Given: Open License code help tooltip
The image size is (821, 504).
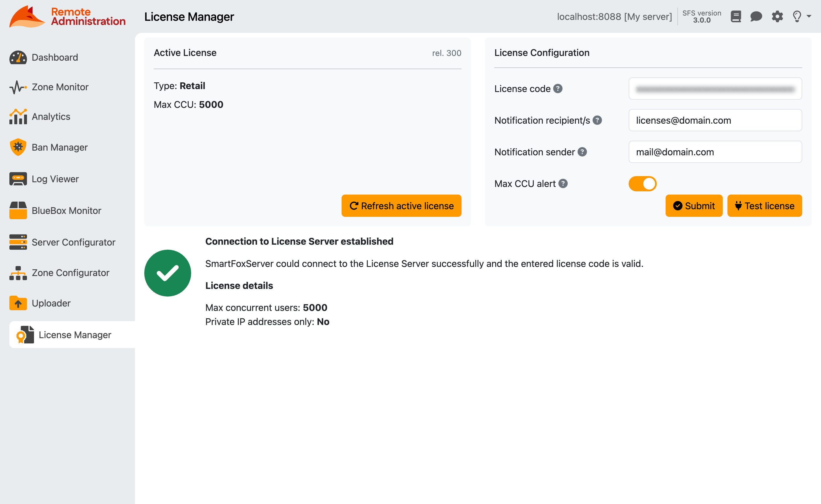Looking at the screenshot, I should pos(558,89).
